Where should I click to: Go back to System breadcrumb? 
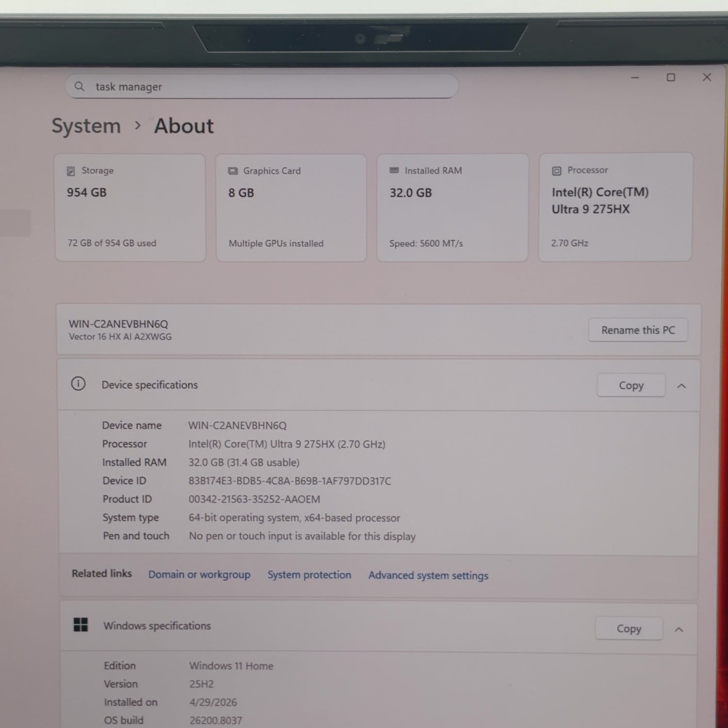(x=86, y=126)
